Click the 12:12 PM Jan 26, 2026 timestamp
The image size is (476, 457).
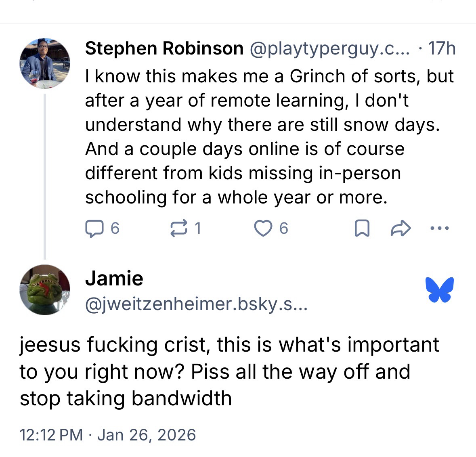108,435
